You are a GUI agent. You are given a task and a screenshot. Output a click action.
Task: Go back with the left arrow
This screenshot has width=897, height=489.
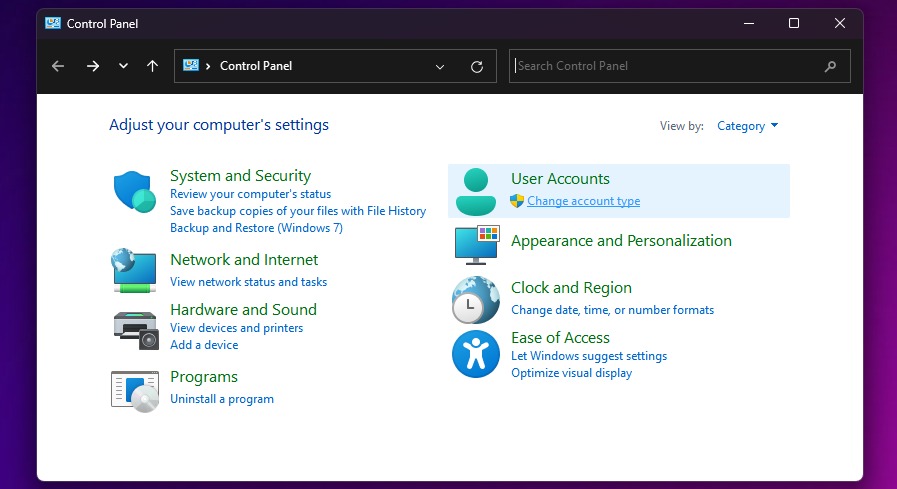[58, 66]
